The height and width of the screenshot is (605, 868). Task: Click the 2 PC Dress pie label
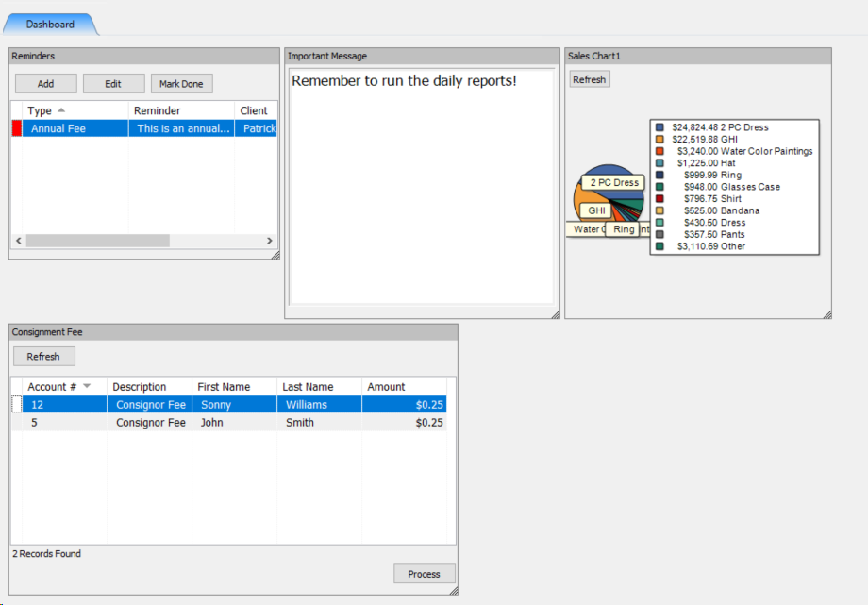613,182
